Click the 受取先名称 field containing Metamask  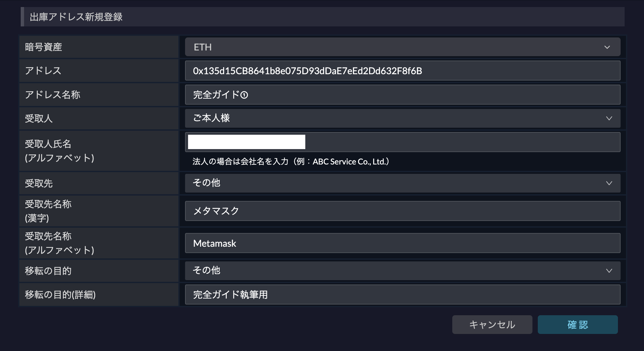[402, 243]
